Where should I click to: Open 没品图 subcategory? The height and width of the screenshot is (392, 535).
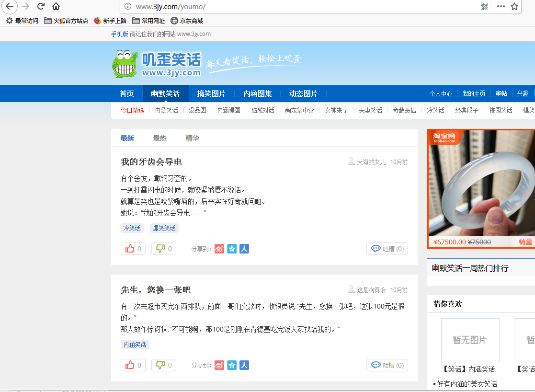197,110
